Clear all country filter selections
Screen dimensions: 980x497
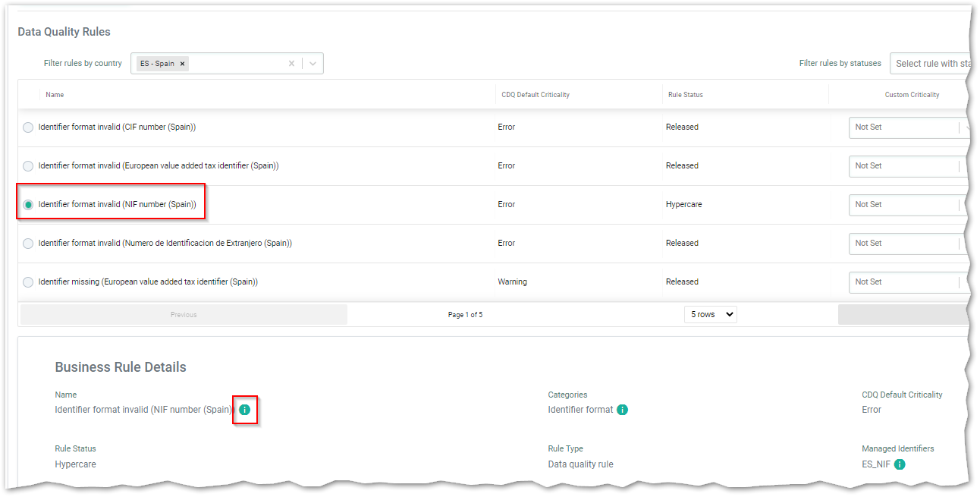(291, 64)
